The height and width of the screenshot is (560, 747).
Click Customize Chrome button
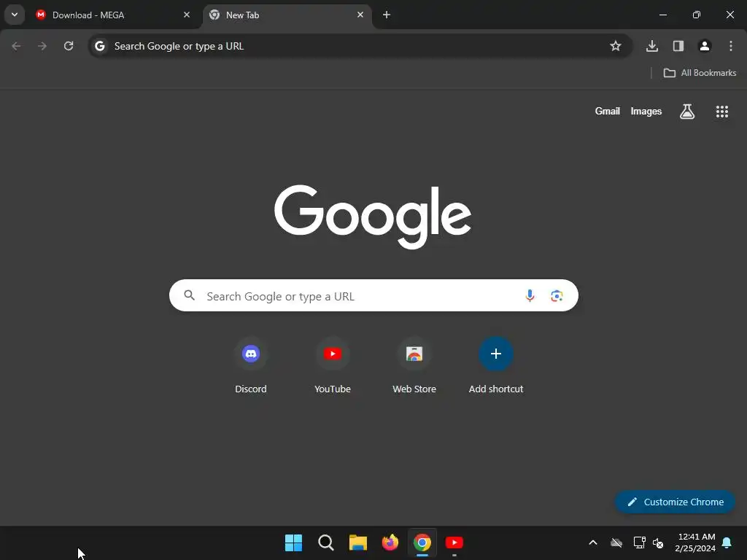[x=675, y=502]
